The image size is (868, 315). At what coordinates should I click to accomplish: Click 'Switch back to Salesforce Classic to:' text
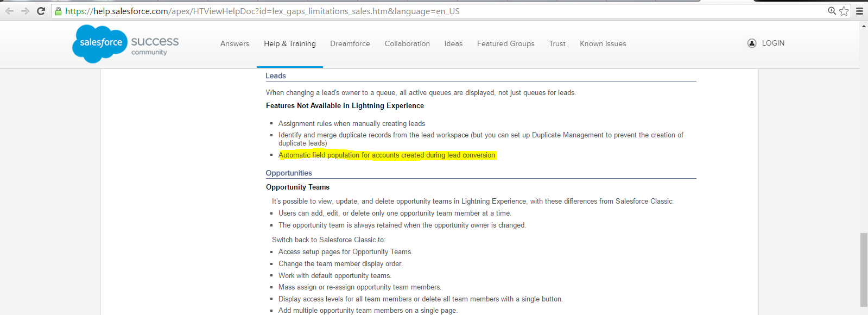(328, 240)
